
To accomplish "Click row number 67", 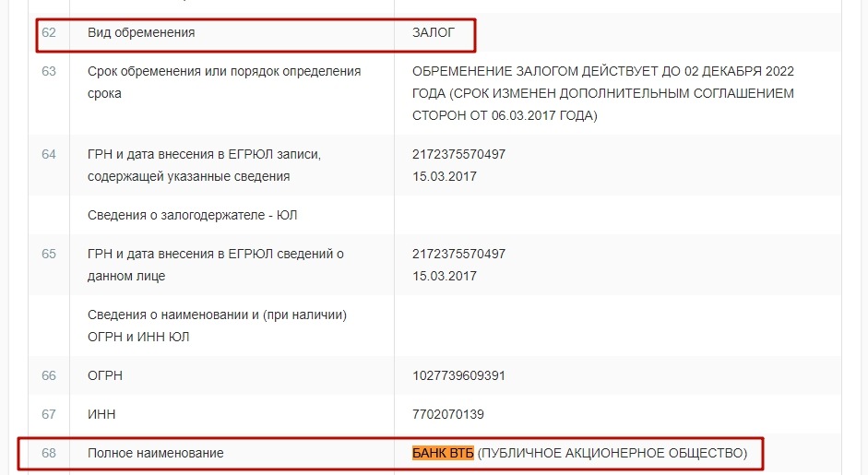I will [x=49, y=415].
